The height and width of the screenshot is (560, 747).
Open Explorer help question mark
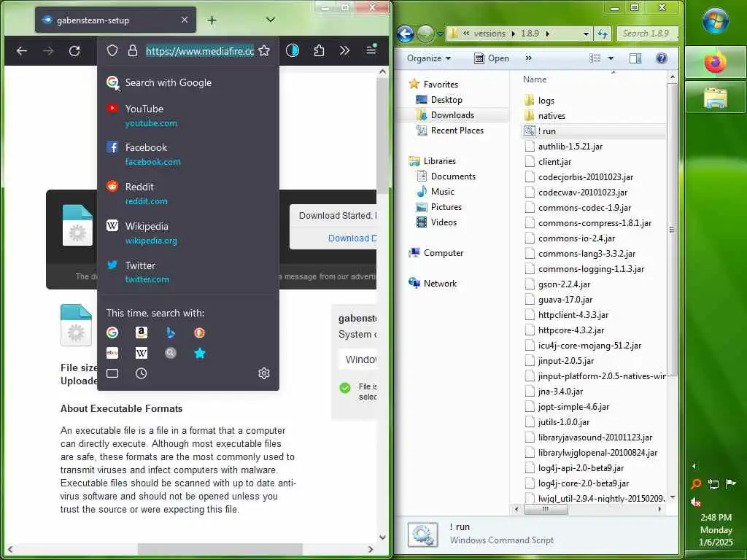click(661, 58)
